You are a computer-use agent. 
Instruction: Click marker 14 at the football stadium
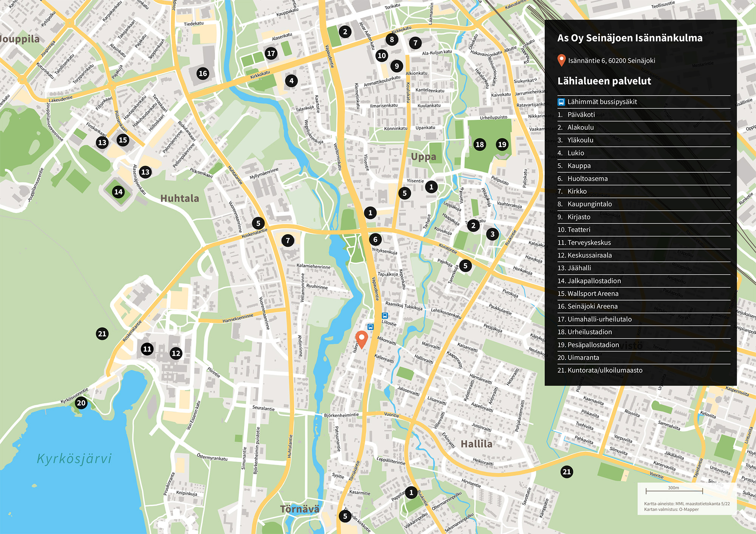coord(118,192)
